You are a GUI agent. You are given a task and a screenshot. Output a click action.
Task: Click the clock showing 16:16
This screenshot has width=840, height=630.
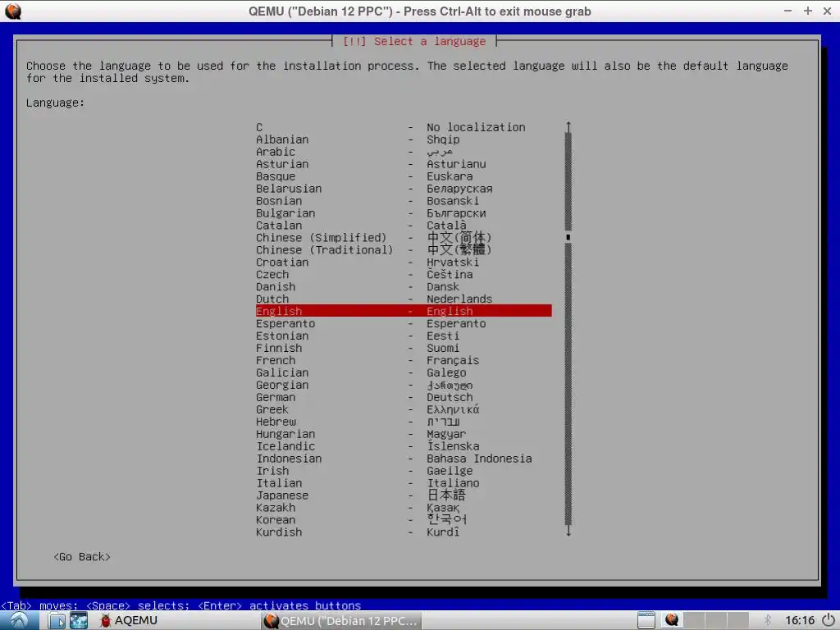point(800,620)
